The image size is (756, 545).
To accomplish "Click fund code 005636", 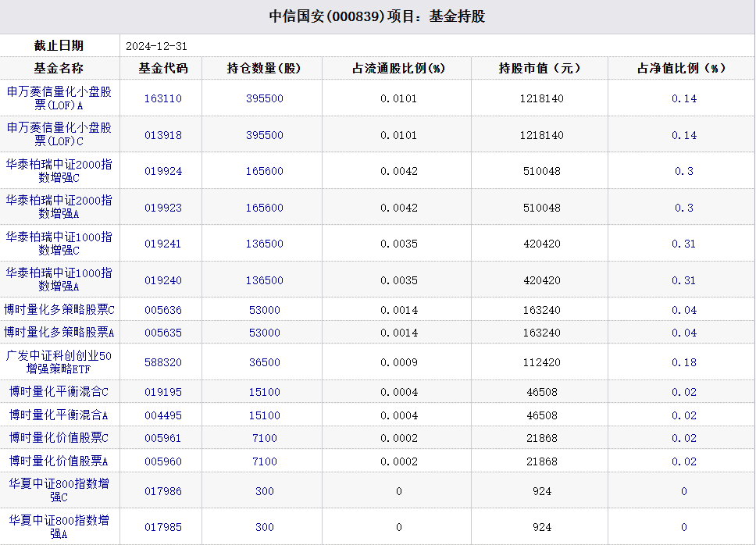I will [163, 310].
